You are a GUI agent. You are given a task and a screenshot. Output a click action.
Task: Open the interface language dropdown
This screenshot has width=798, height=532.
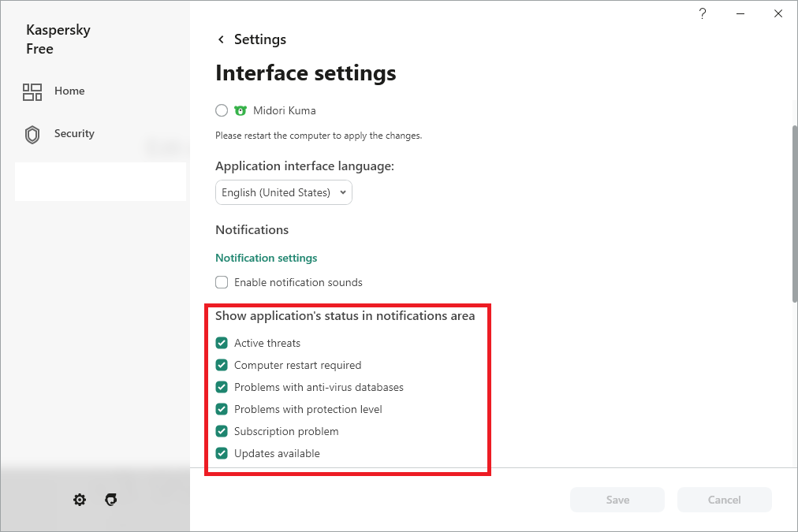tap(283, 192)
